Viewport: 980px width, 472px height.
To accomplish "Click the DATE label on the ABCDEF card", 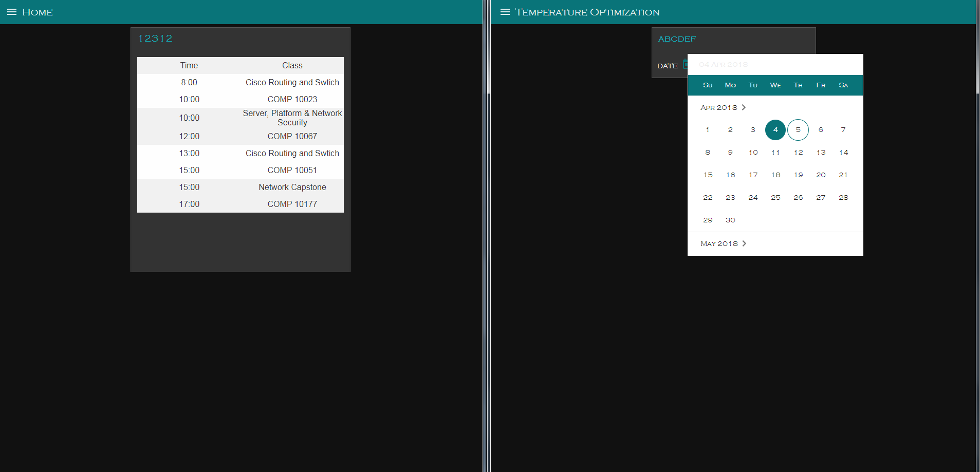I will point(667,66).
